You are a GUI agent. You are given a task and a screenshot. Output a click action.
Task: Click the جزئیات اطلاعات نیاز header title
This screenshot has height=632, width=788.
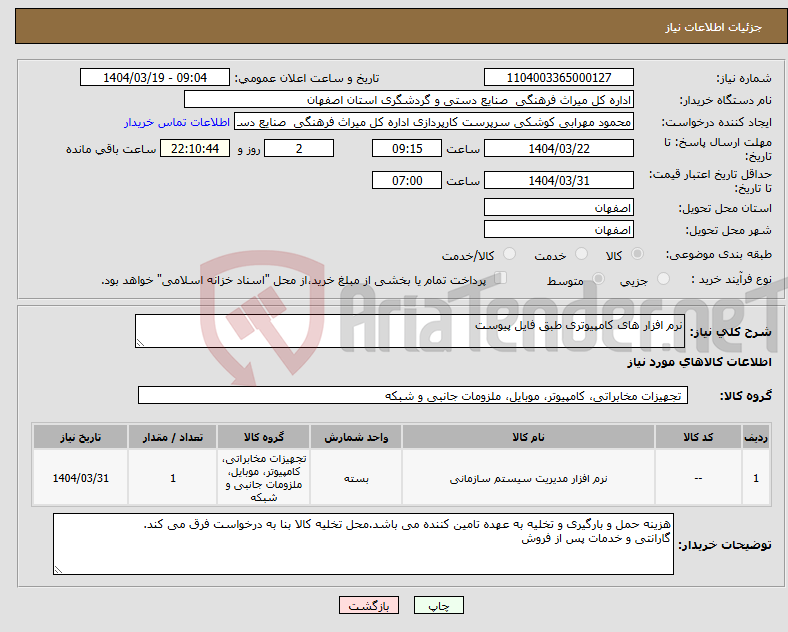click(x=714, y=27)
